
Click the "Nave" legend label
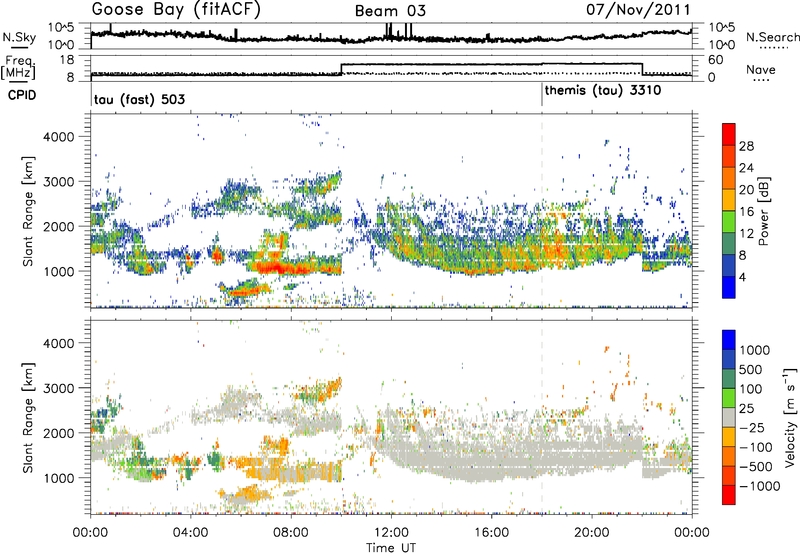tap(761, 69)
